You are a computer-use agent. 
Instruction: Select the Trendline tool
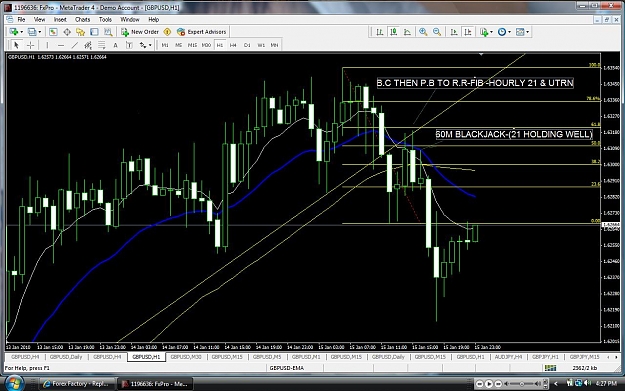pyautogui.click(x=74, y=45)
